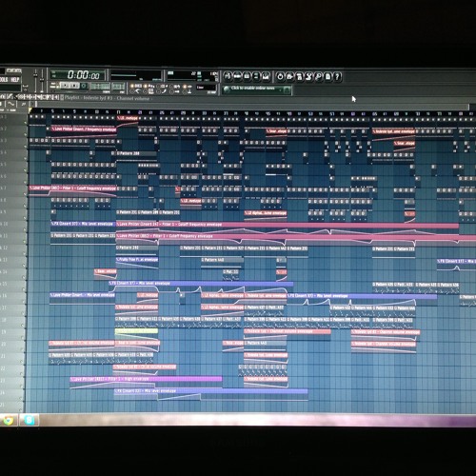
Task: Toggle the first lit LED option in recording panel
Action: (x=131, y=86)
